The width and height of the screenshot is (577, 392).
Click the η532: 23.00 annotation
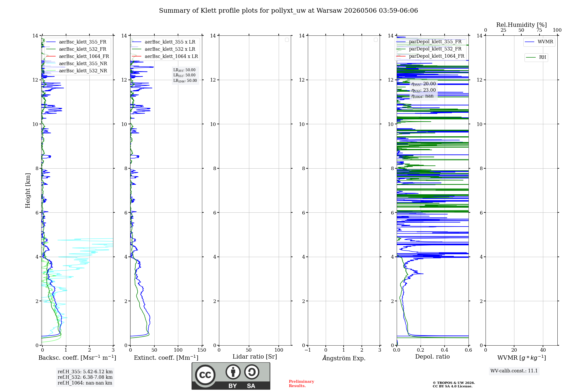(x=424, y=90)
